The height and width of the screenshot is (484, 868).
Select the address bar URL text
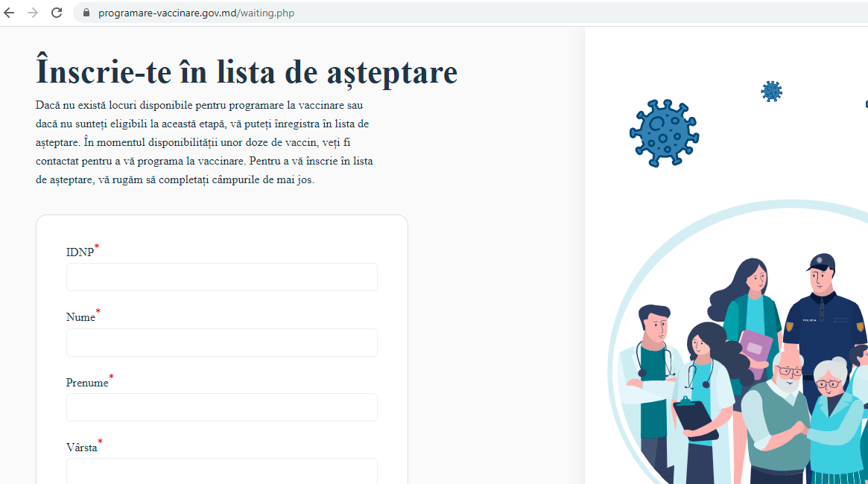pyautogui.click(x=196, y=13)
